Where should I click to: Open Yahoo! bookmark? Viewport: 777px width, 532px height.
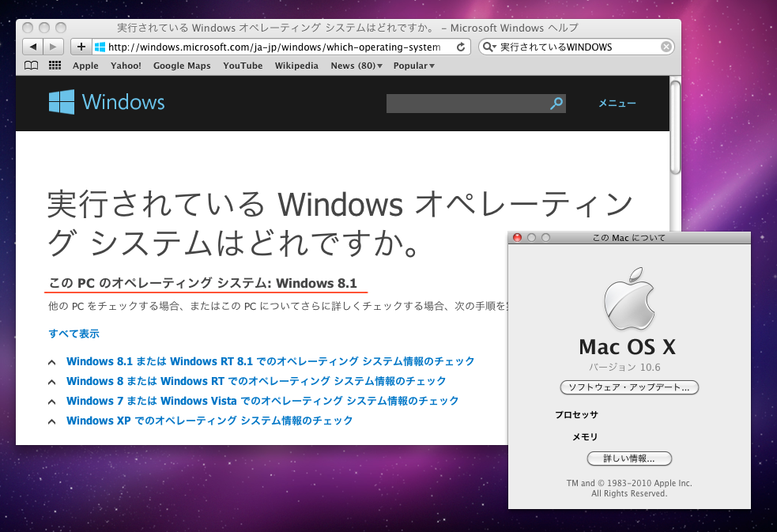tap(126, 66)
